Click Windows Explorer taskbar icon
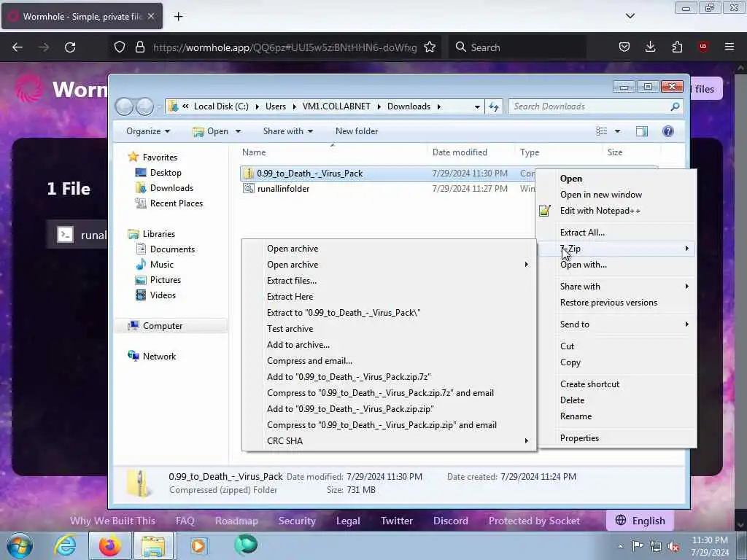Image resolution: width=747 pixels, height=560 pixels. [153, 545]
